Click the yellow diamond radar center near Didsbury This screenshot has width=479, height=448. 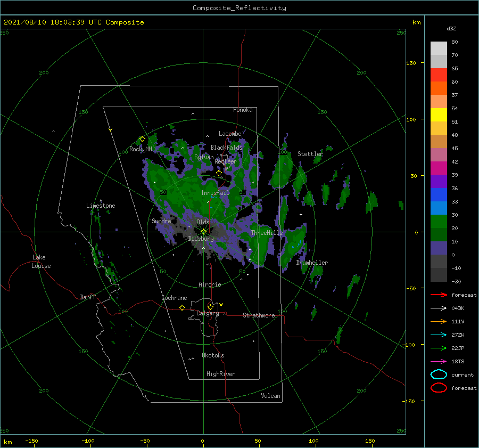click(x=203, y=232)
